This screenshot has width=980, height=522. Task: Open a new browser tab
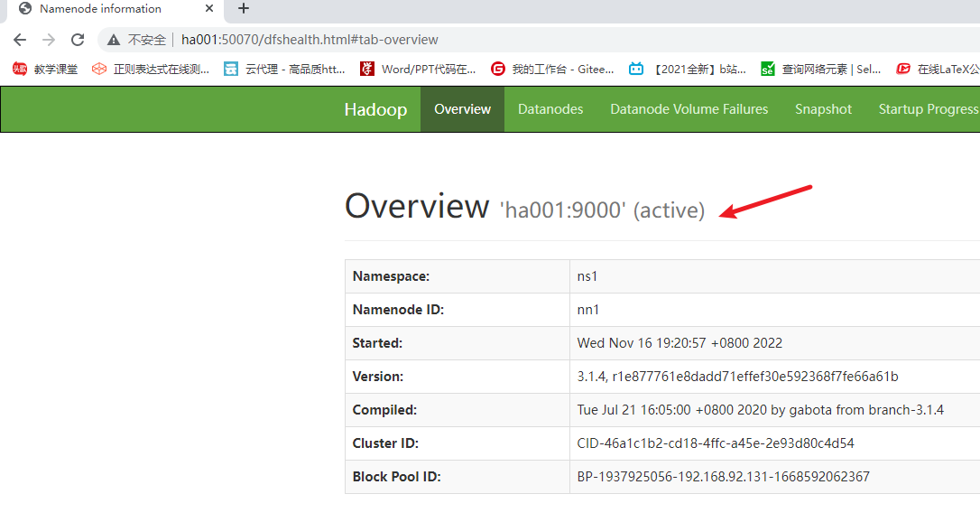pyautogui.click(x=244, y=9)
